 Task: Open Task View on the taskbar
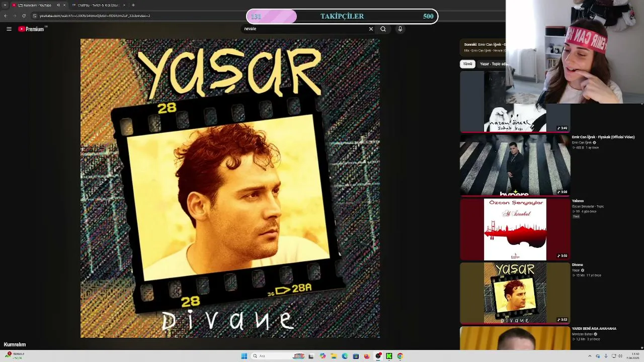pyautogui.click(x=311, y=356)
